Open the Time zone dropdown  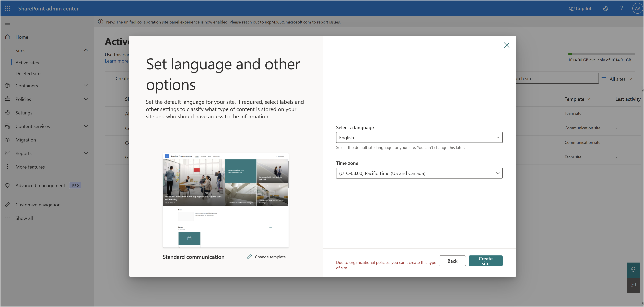coord(419,173)
